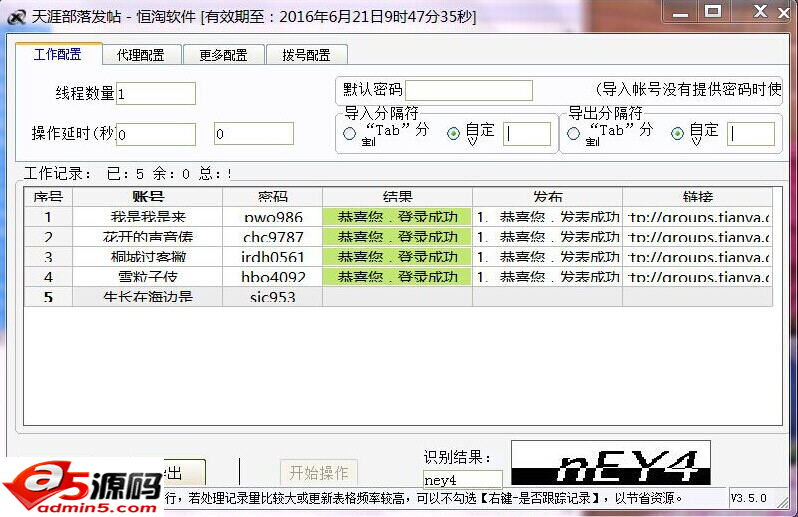Click row 4 发表成功 publish cell
This screenshot has width=798, height=517.
(548, 277)
